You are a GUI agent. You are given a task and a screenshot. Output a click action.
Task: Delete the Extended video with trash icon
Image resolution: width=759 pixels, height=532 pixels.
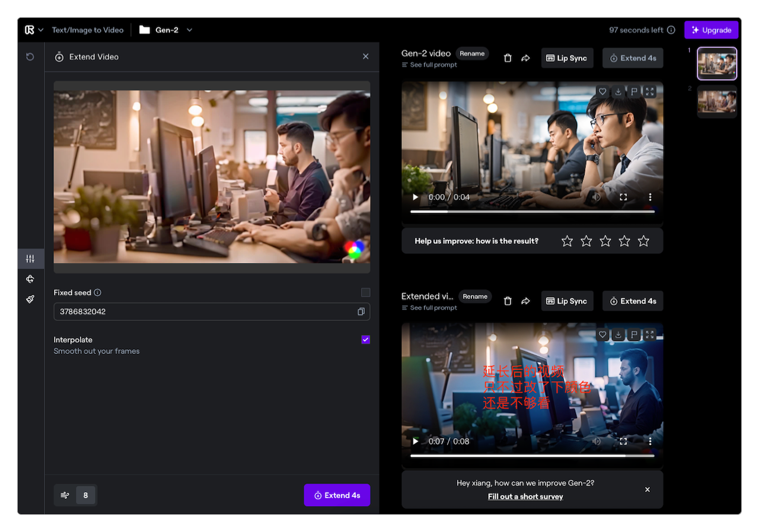(x=508, y=301)
